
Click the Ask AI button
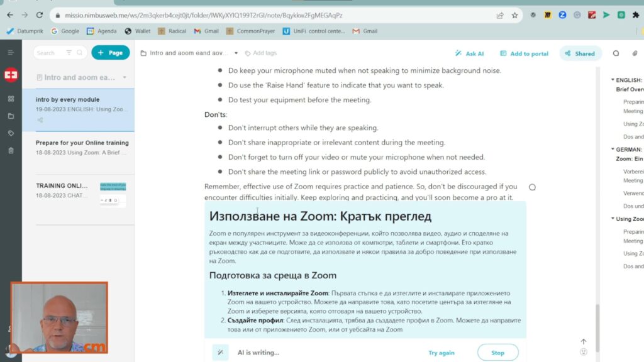coord(469,53)
